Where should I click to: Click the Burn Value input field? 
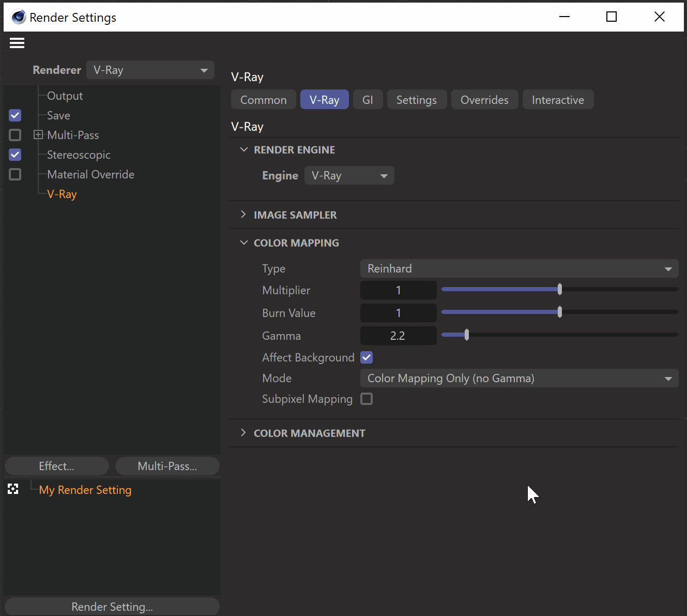399,313
